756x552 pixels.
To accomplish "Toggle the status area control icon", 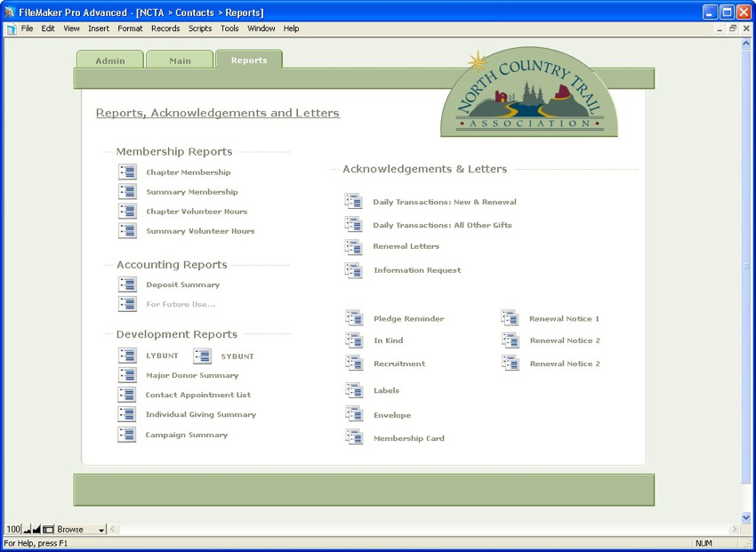I will pyautogui.click(x=48, y=530).
